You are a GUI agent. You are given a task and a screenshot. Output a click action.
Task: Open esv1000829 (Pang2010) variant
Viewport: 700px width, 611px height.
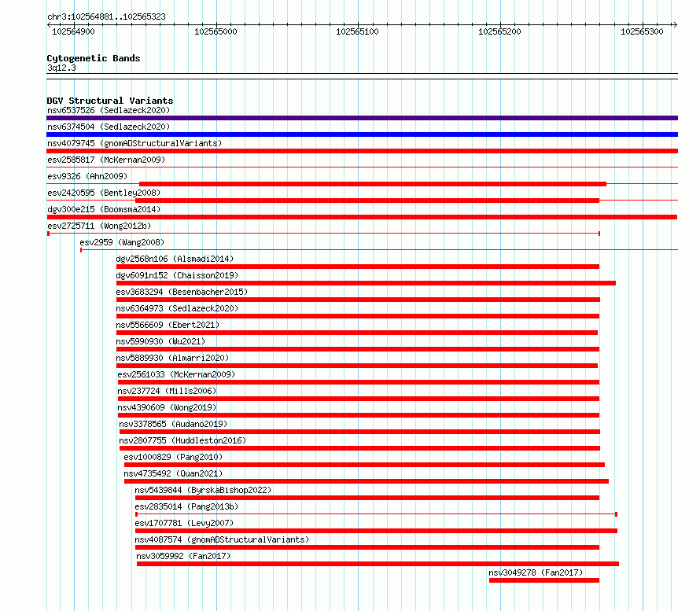(x=173, y=457)
